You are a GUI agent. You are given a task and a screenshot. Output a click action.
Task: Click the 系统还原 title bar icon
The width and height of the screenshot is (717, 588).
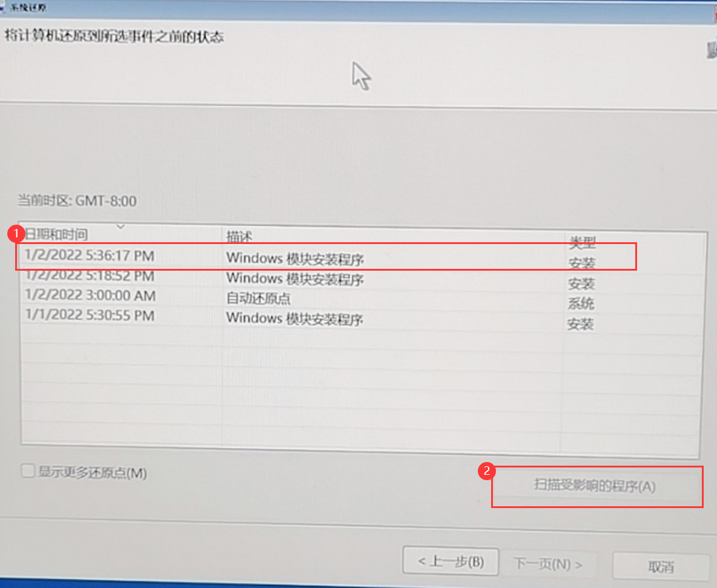click(2, 7)
